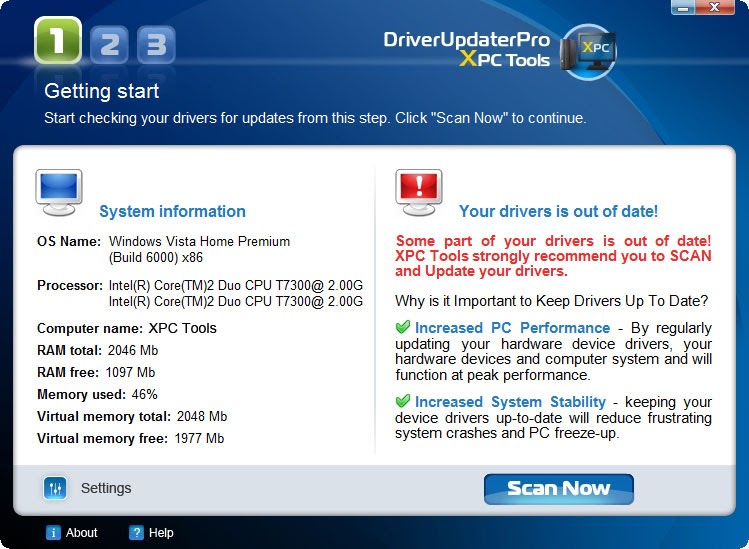Click the Virtual memory total "2048 Mb"

(x=202, y=416)
